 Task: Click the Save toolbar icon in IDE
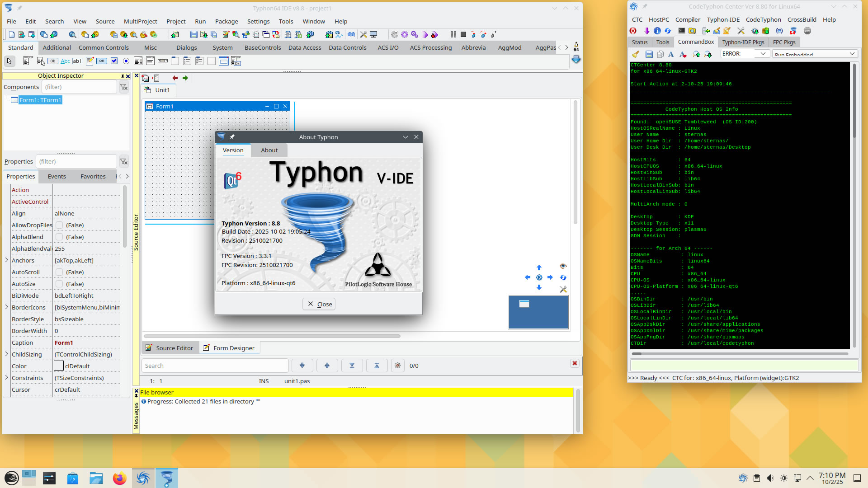pos(193,34)
